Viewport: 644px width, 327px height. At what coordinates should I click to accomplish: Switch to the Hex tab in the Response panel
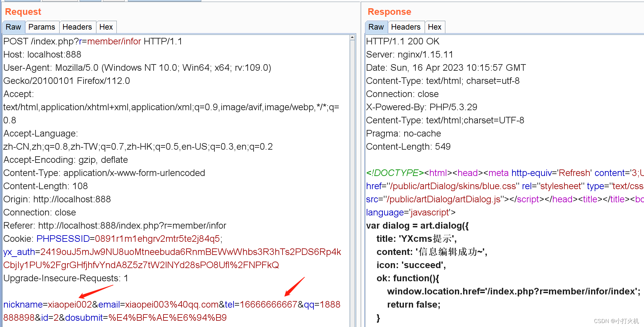[x=435, y=27]
